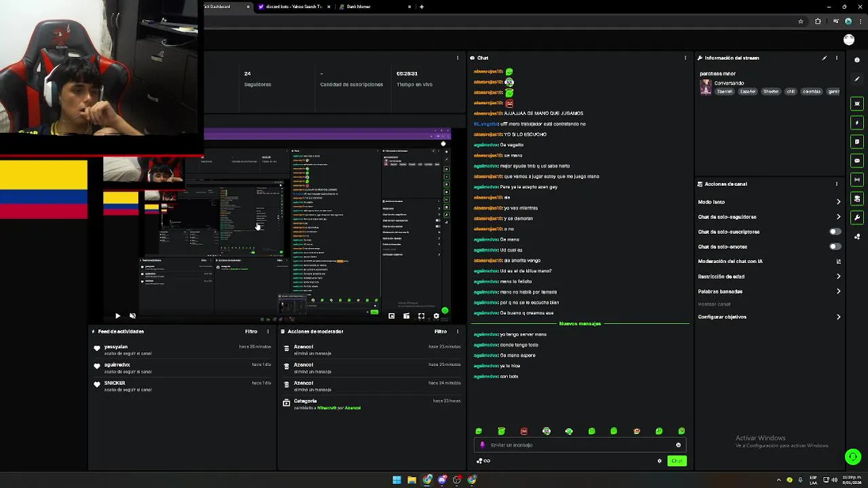Click the info icon in right sidebar
This screenshot has width=868, height=488.
pyautogui.click(x=857, y=60)
